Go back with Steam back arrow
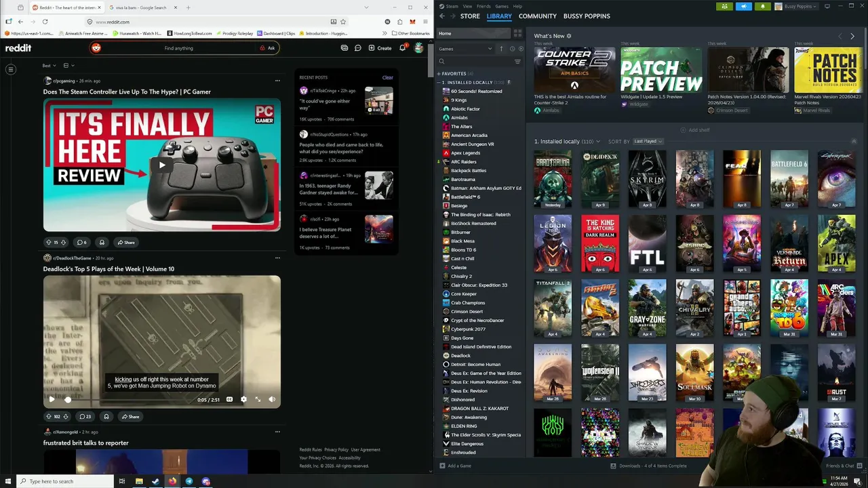 pyautogui.click(x=442, y=16)
